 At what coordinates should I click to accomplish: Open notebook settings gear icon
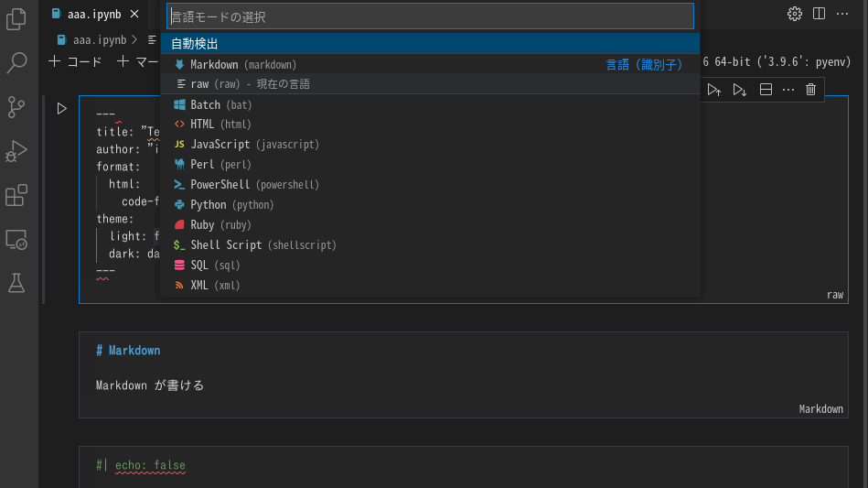[x=795, y=14]
